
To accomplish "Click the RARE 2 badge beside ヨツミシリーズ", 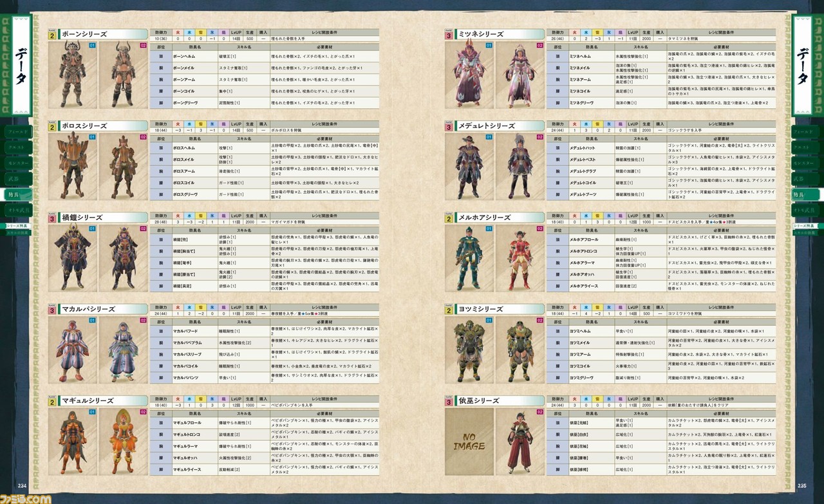I will (449, 310).
